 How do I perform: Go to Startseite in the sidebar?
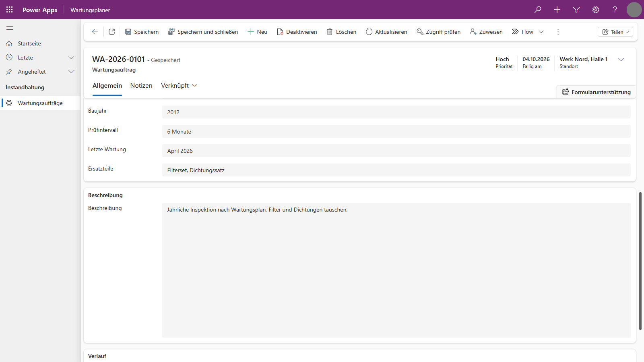pos(40,43)
